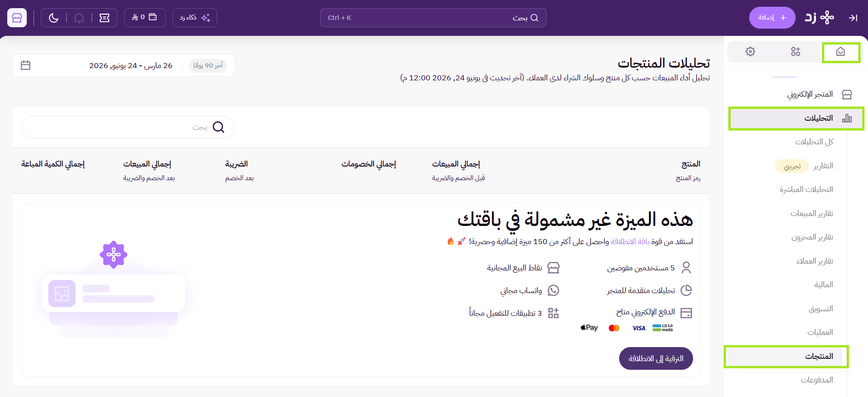
Task: Open wallet balance showing 0
Action: 145,17
